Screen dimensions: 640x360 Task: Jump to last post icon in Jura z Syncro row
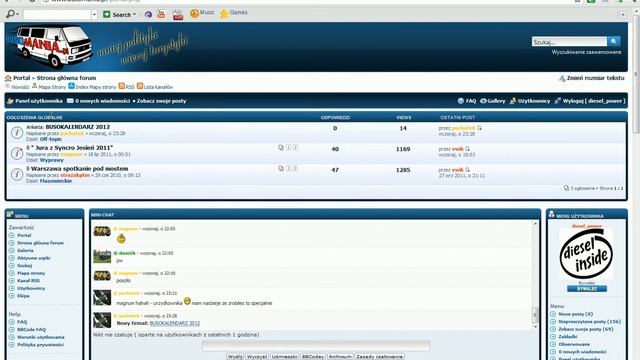pyautogui.click(x=468, y=149)
